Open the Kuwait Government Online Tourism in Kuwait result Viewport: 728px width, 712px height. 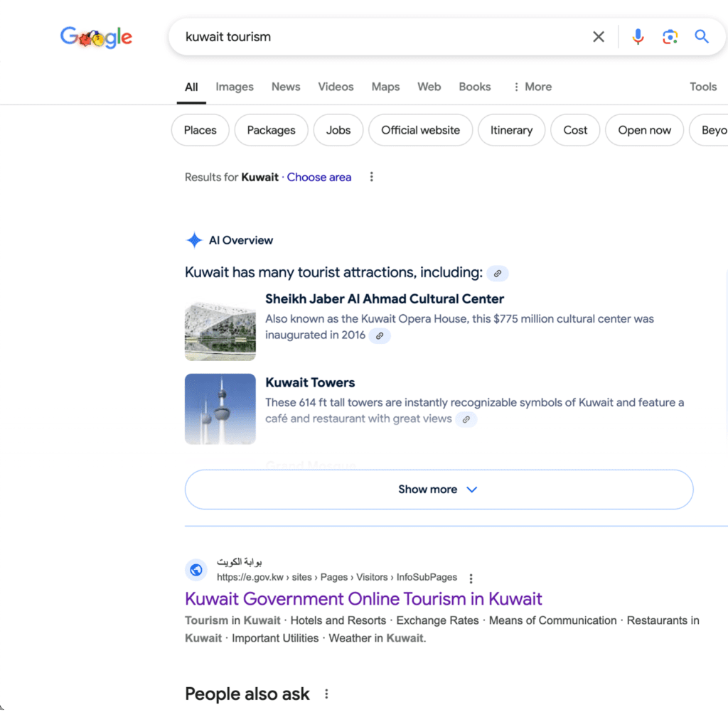pyautogui.click(x=363, y=599)
